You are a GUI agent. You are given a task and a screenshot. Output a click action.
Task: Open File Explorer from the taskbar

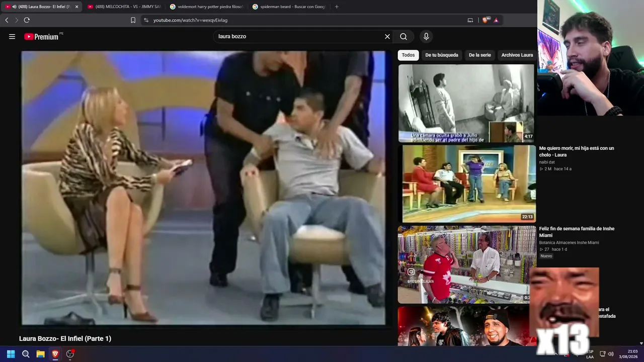(x=40, y=354)
